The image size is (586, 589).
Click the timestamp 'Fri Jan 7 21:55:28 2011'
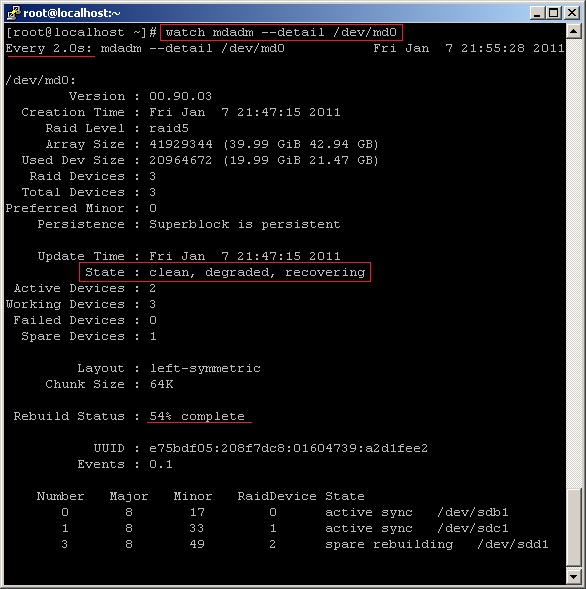pyautogui.click(x=468, y=48)
